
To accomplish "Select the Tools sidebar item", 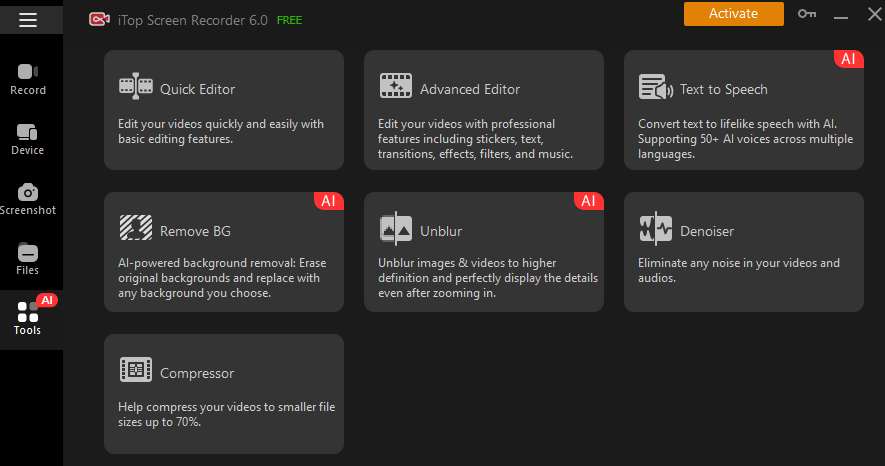I will pos(28,318).
